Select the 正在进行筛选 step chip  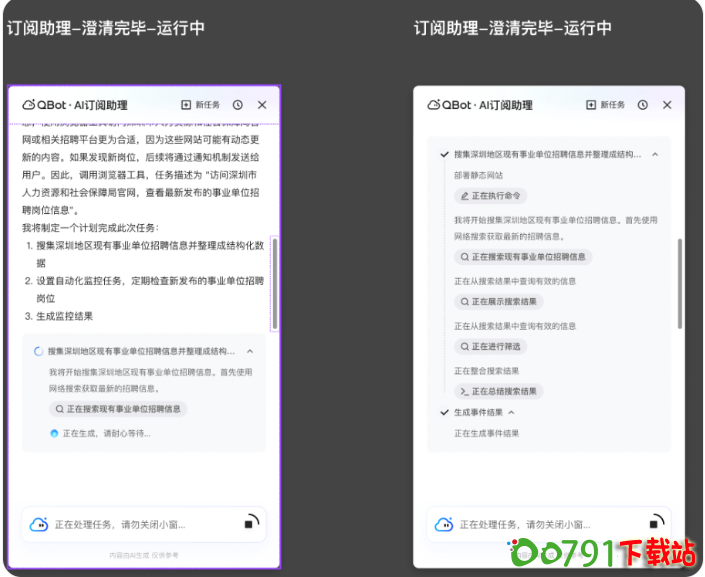[x=491, y=346]
